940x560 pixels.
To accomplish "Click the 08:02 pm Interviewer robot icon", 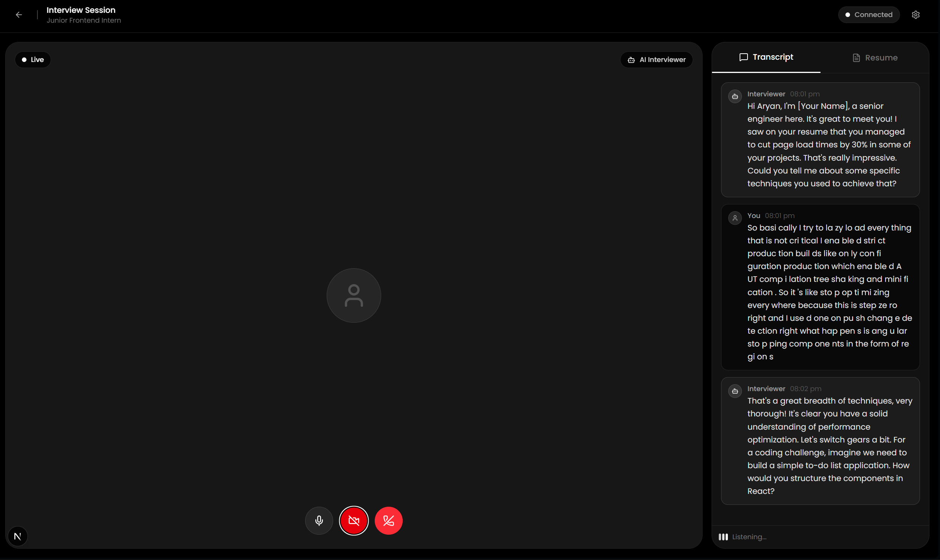I will (x=735, y=391).
